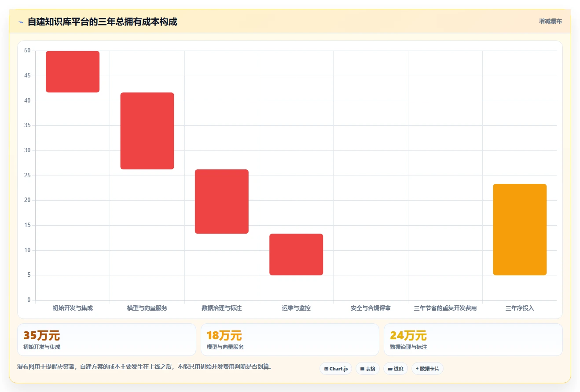Viewport: 580px width, 392px height.
Task: Click the Chart.js chip
Action: click(x=336, y=369)
